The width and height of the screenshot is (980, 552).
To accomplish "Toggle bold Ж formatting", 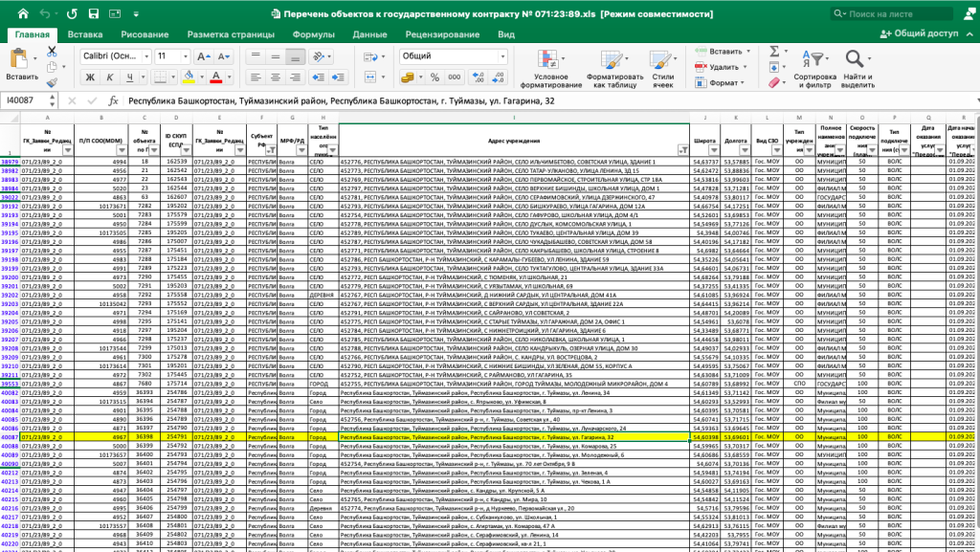I will pos(90,77).
